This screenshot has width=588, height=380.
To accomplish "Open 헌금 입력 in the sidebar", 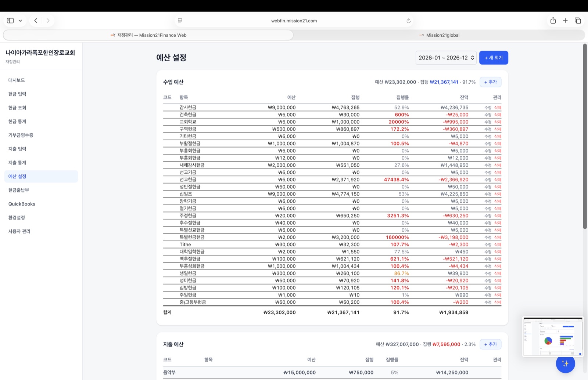I will point(41,94).
